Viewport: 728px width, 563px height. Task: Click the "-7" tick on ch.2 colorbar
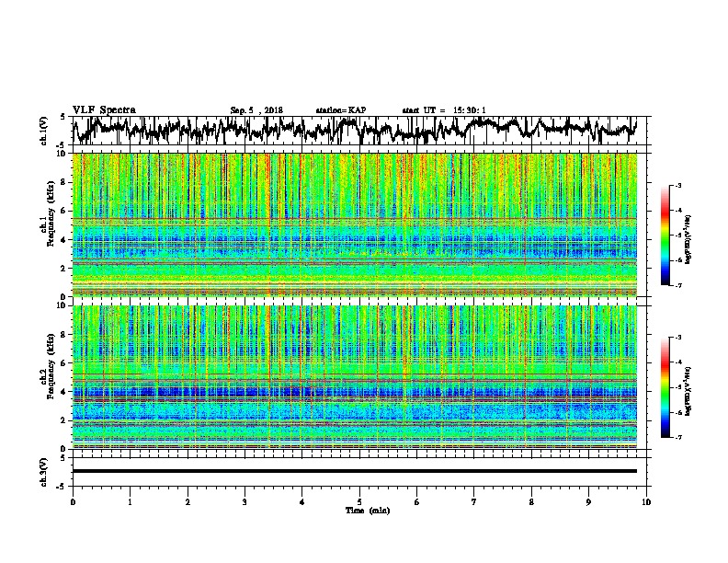[x=677, y=437]
